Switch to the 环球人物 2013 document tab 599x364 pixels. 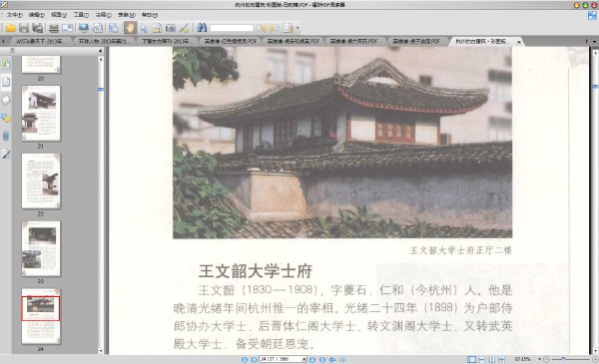[x=103, y=41]
